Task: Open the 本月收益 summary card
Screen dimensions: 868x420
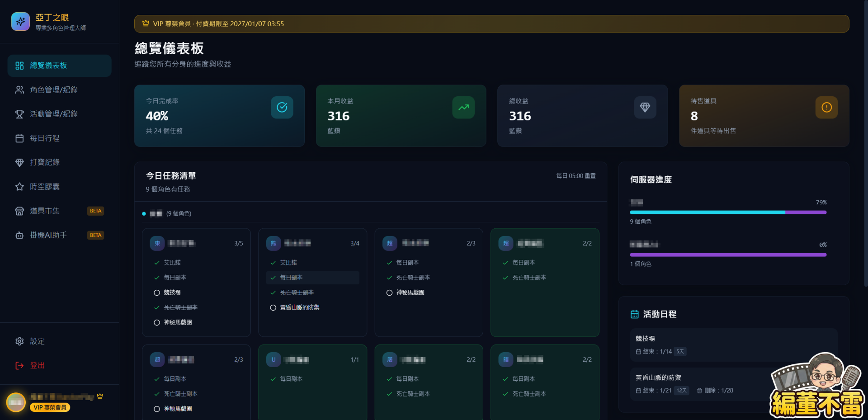Action: [401, 116]
